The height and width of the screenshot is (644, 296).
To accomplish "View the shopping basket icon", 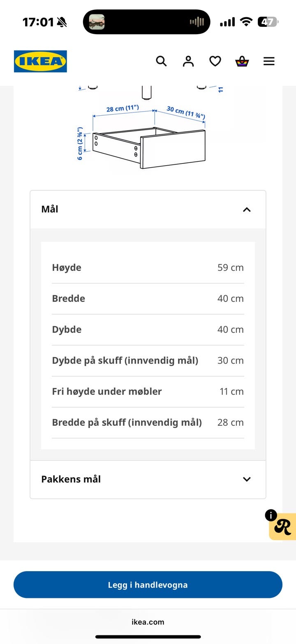I will [x=242, y=61].
